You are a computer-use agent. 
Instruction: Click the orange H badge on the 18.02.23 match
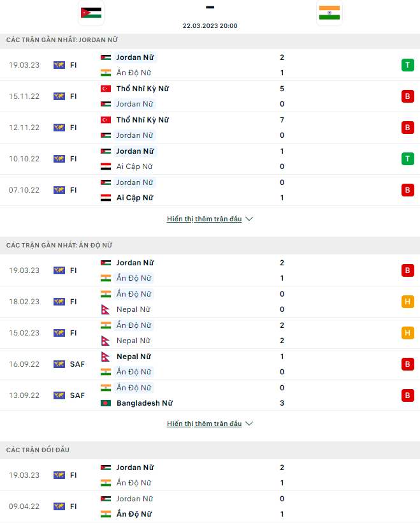pos(408,302)
